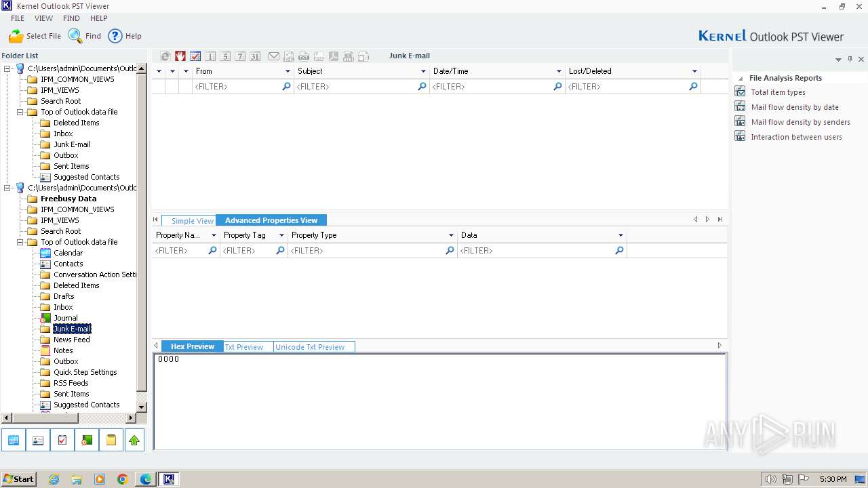Open the Journal green book bottom button
The height and width of the screenshot is (488, 868).
[x=87, y=440]
